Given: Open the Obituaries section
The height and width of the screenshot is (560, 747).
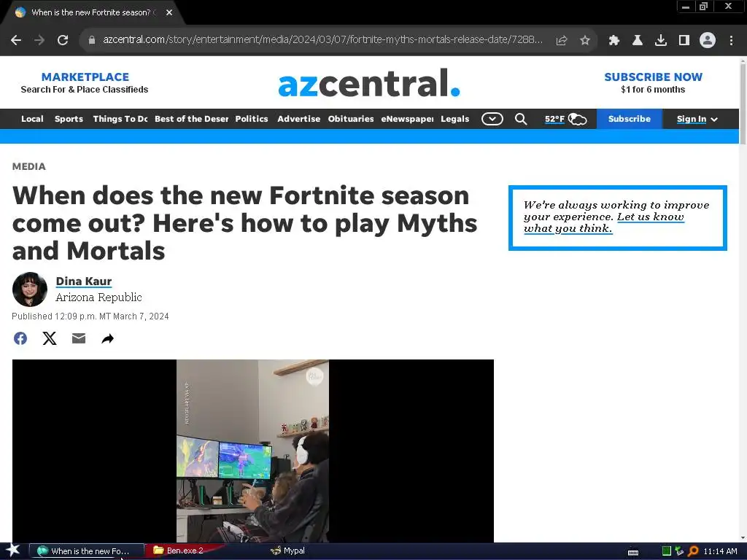Looking at the screenshot, I should point(351,119).
